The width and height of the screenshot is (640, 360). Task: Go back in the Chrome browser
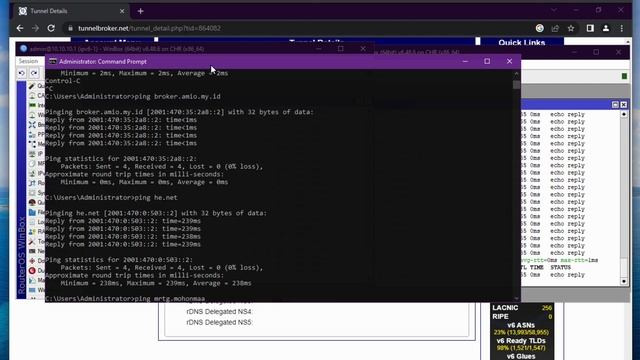pos(20,28)
